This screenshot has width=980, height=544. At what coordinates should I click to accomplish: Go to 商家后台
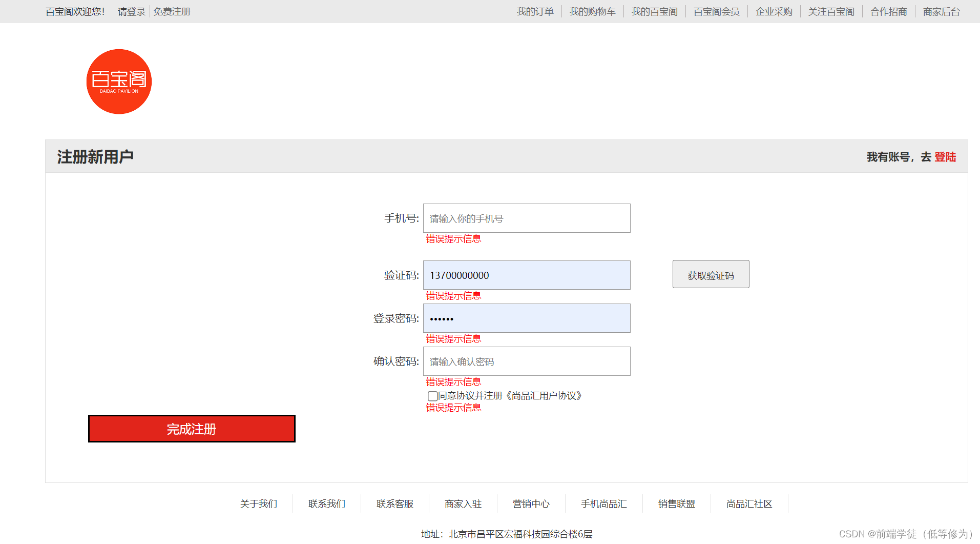(x=941, y=11)
